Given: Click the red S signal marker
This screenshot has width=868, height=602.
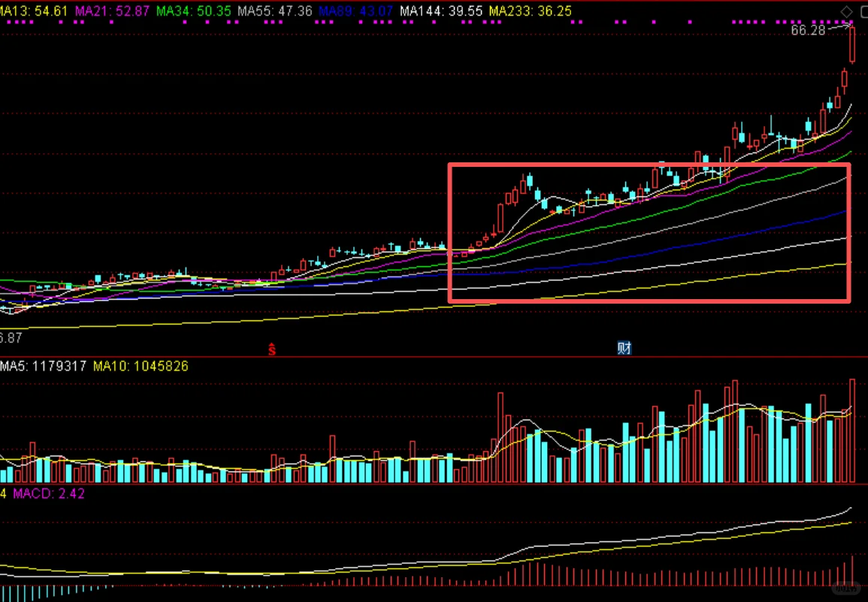Looking at the screenshot, I should pos(272,349).
